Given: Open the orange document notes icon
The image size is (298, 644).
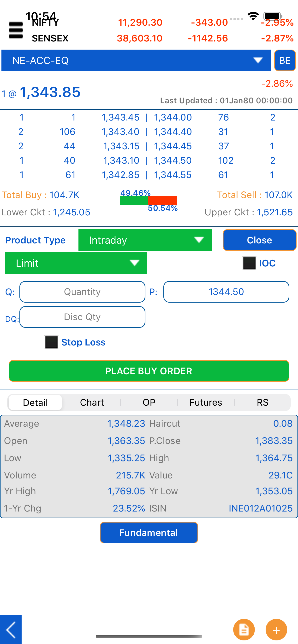Looking at the screenshot, I should (x=244, y=630).
